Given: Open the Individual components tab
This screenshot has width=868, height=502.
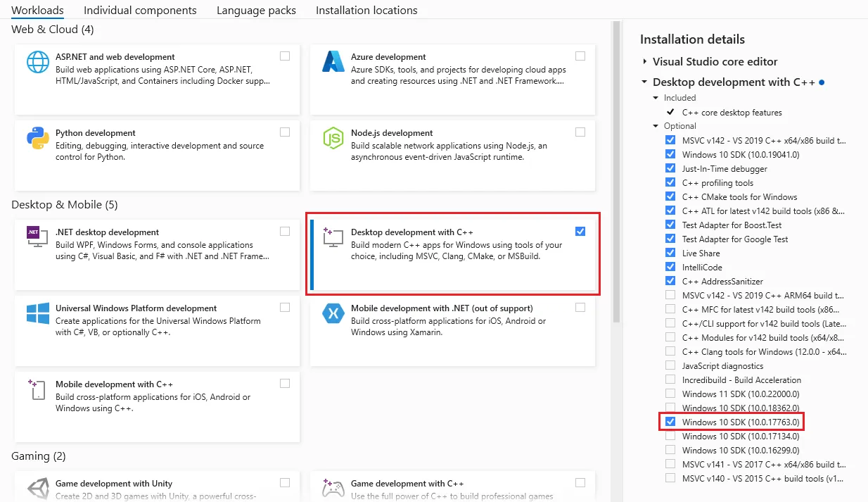Looking at the screenshot, I should 139,10.
